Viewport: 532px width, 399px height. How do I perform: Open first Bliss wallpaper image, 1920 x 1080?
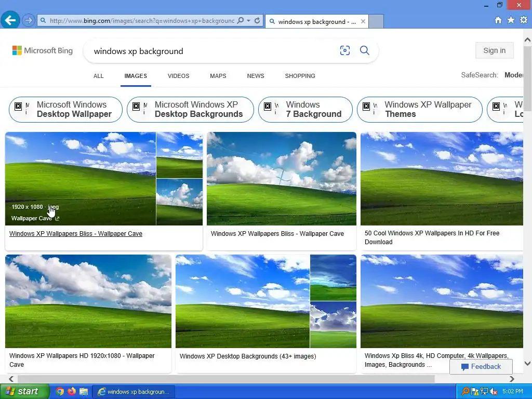click(81, 179)
